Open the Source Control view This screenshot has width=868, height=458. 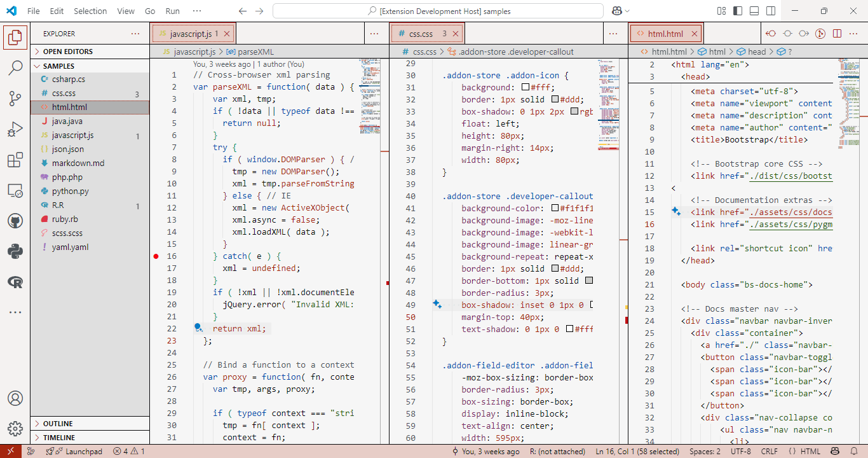tap(15, 99)
